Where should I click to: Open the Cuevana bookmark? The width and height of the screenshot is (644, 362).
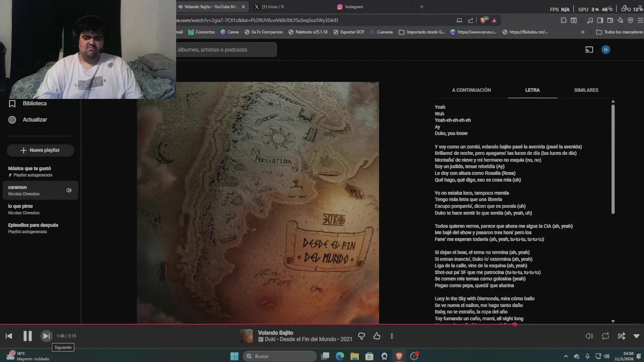click(x=381, y=32)
